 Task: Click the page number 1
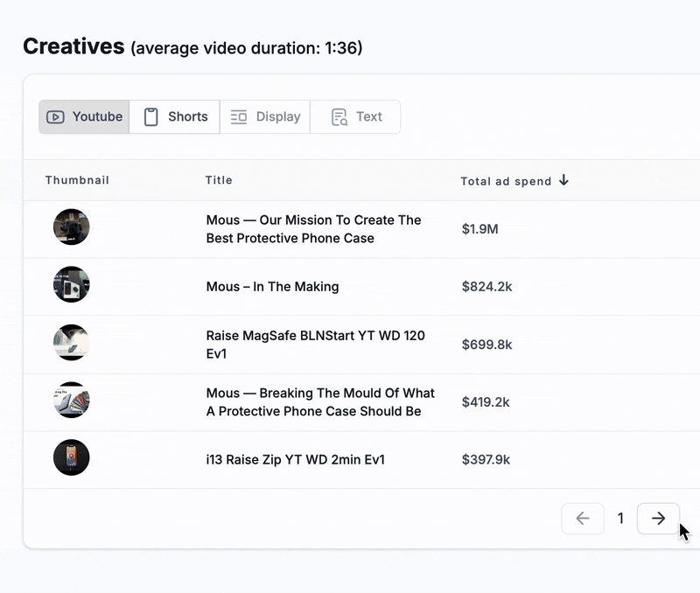pyautogui.click(x=620, y=519)
